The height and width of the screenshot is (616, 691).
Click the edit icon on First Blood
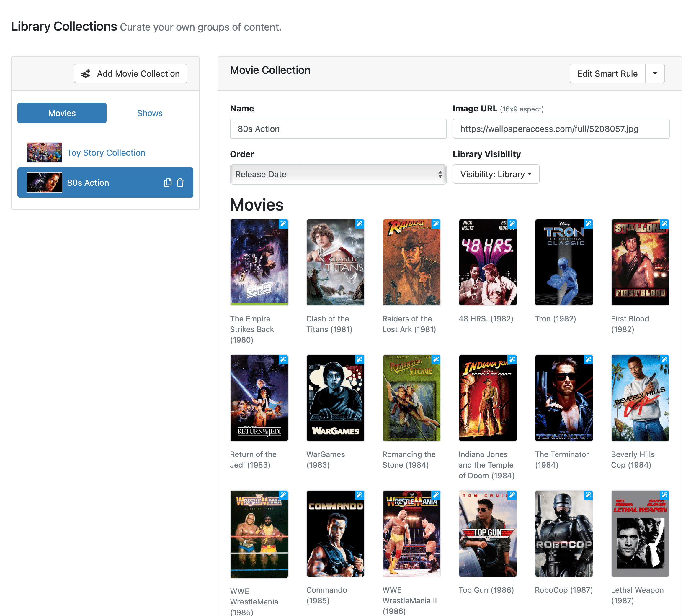pyautogui.click(x=664, y=224)
